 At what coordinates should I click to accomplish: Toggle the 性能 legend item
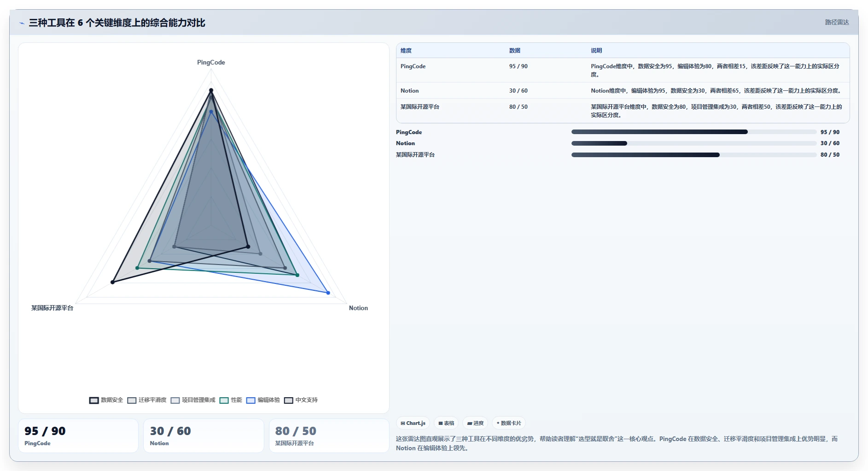pos(231,400)
